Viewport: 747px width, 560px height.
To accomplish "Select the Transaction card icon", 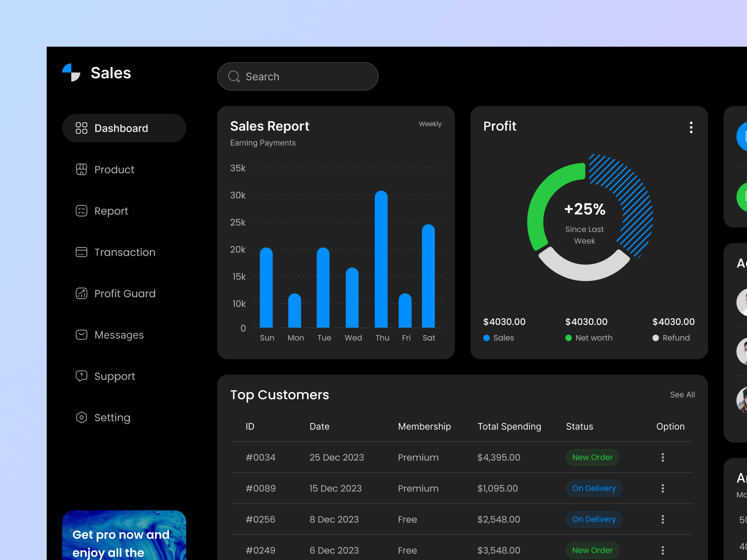I will 82,252.
